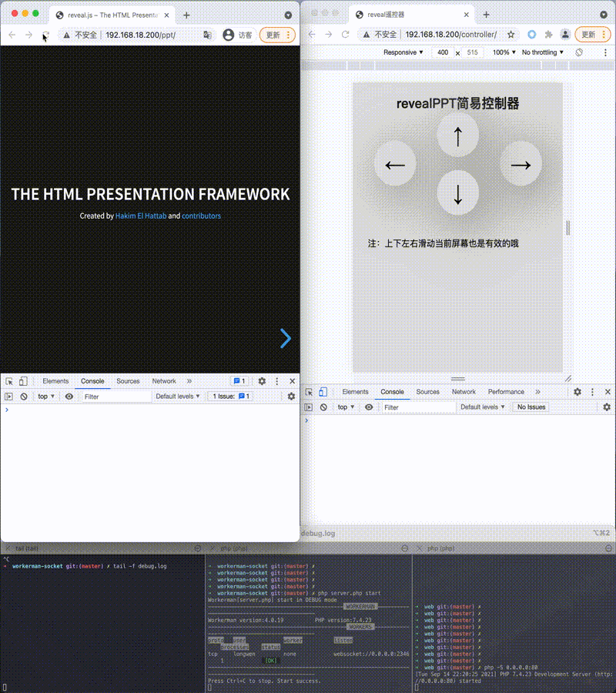Image resolution: width=616 pixels, height=693 pixels.
Task: Select inspect element tool in right DevTools
Action: point(309,392)
